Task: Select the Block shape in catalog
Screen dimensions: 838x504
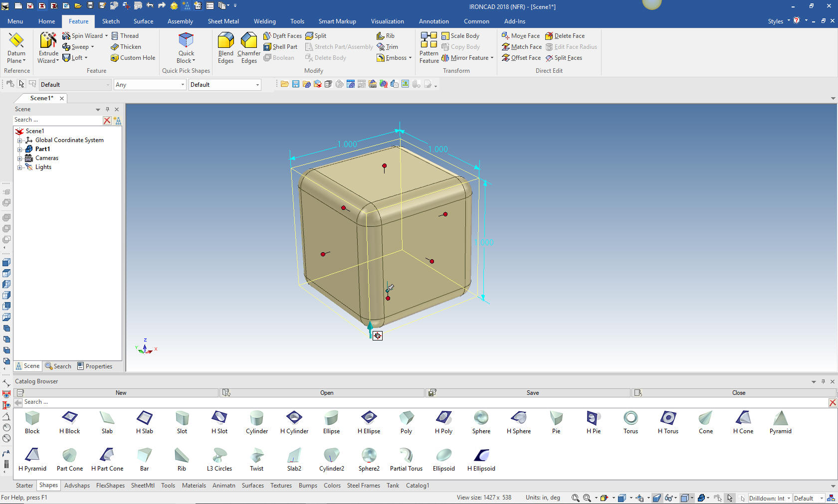Action: point(32,422)
